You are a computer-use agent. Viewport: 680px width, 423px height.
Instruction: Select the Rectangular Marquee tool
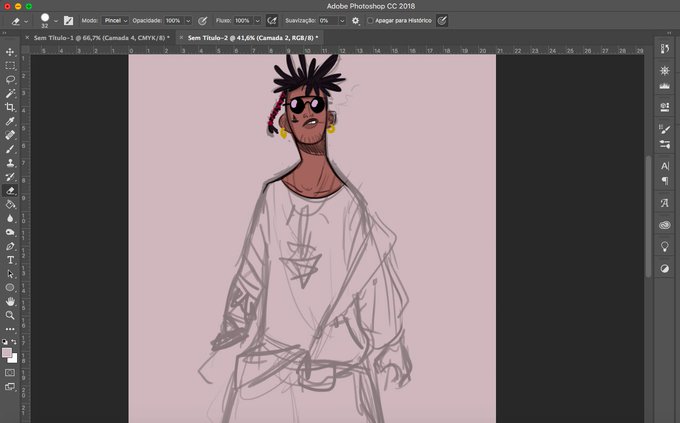point(10,66)
